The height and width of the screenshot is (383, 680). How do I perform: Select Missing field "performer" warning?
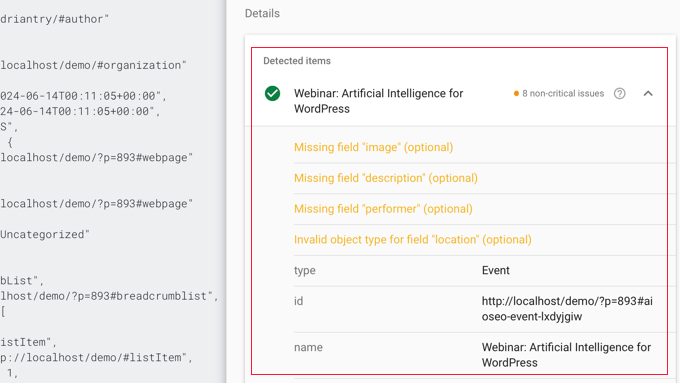click(x=383, y=209)
